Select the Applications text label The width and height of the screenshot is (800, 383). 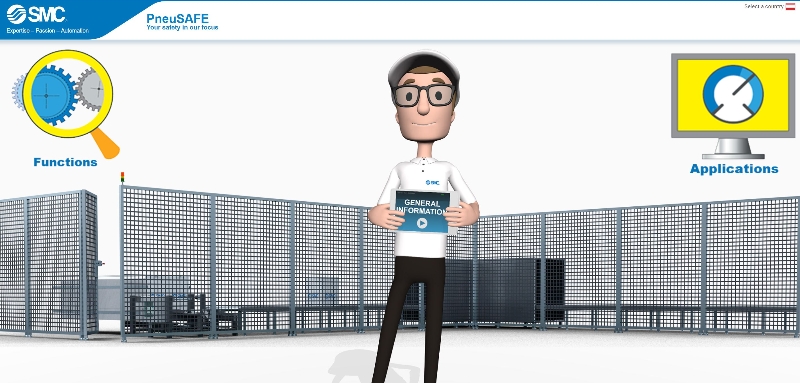734,169
